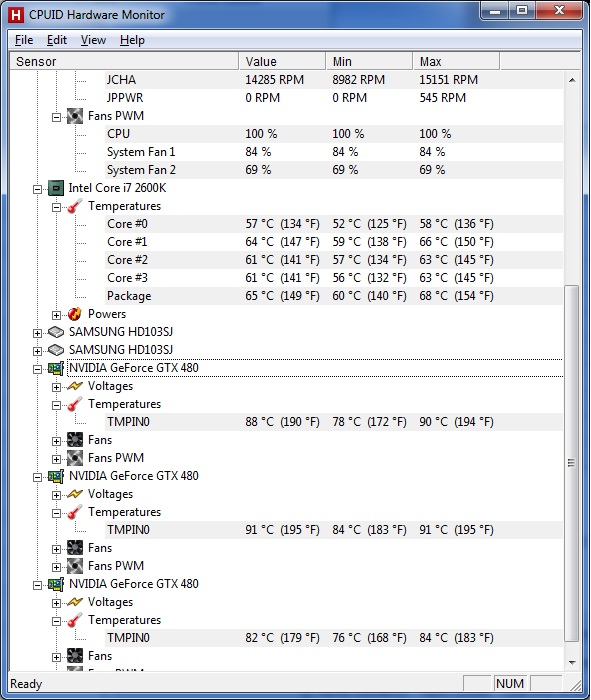Select the JCHA fan row
Viewport: 591px width, 700px height.
click(333, 80)
